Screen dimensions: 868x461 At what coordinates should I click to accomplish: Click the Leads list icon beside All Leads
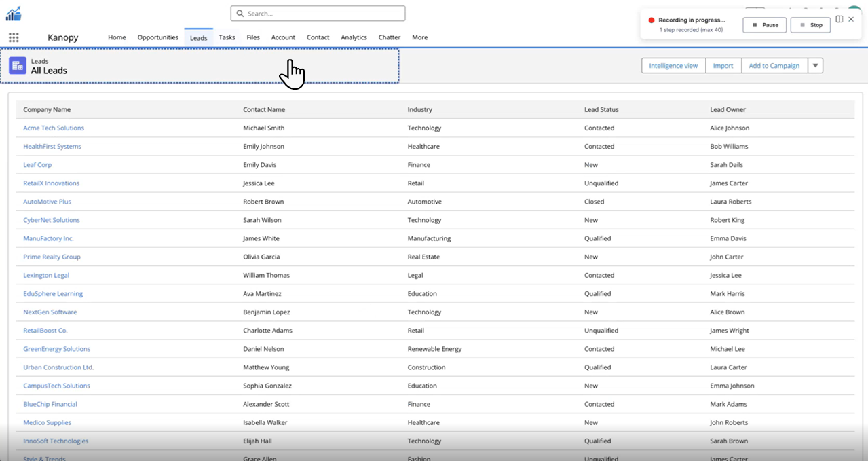(18, 66)
